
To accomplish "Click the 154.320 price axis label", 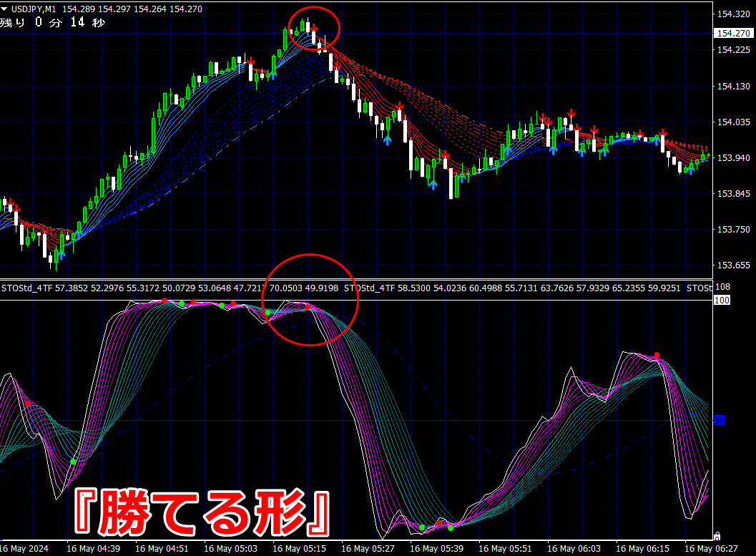I will (x=733, y=14).
